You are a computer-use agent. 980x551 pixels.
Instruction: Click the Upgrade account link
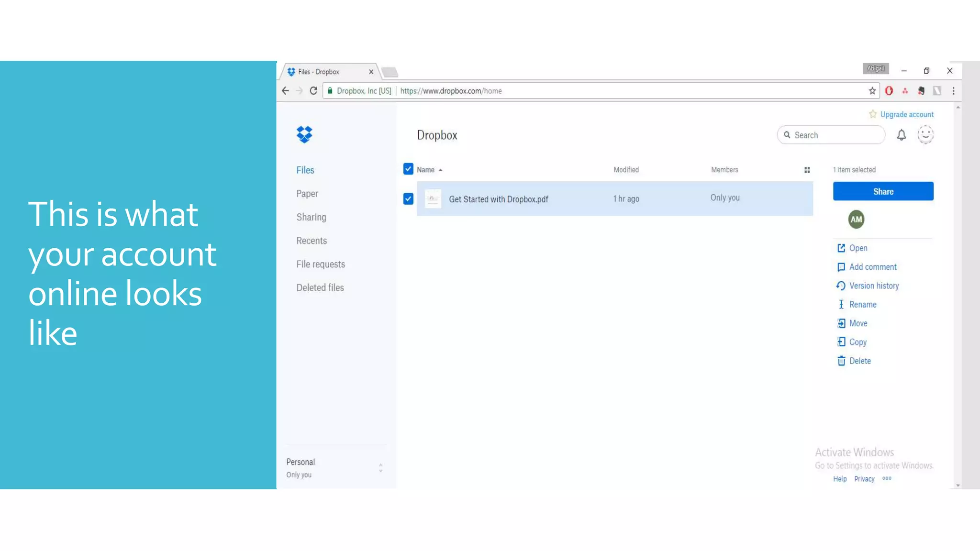[x=906, y=114]
